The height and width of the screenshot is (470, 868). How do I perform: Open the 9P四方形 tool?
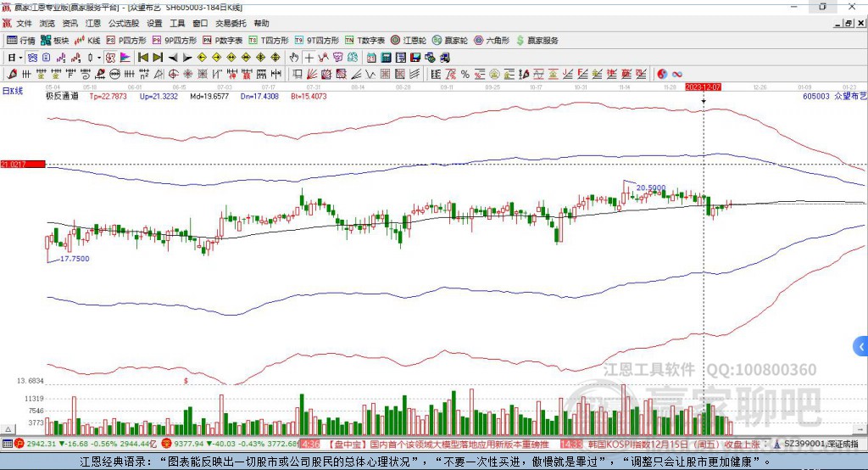[x=175, y=41]
